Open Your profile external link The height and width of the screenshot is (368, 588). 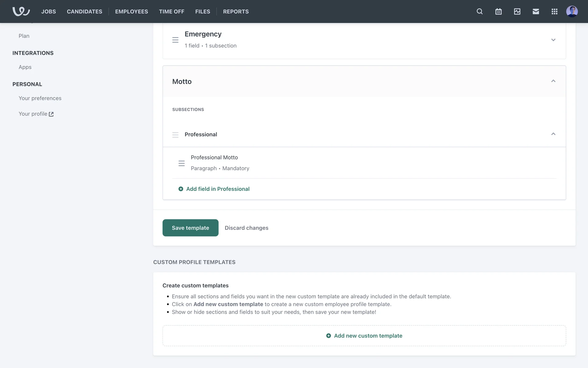(x=36, y=114)
